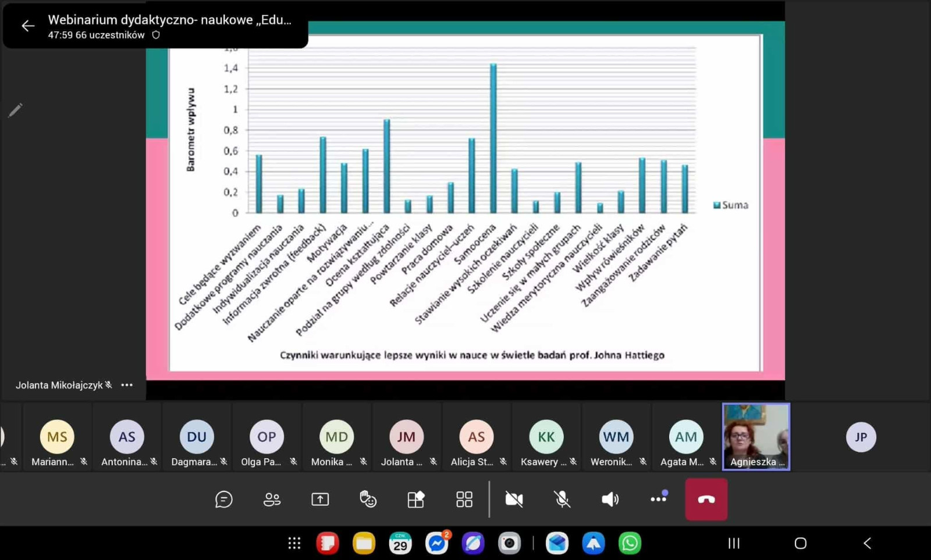Open options next to Jolanta Mikołajczyk
This screenshot has height=560, width=931.
click(x=127, y=385)
